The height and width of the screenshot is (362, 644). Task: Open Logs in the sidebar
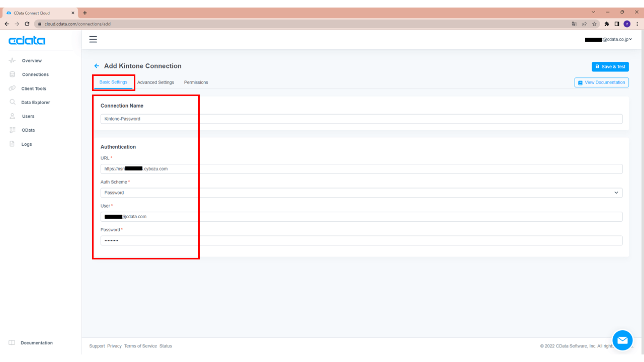point(27,144)
